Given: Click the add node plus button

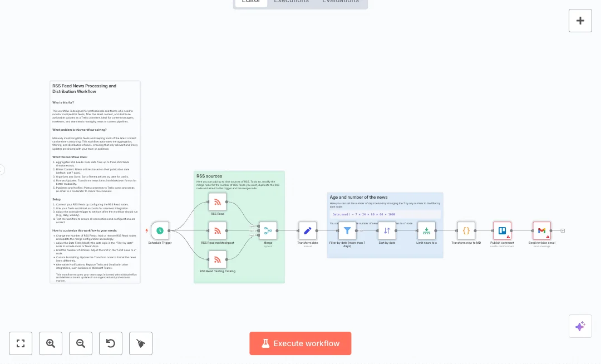Looking at the screenshot, I should (x=580, y=21).
